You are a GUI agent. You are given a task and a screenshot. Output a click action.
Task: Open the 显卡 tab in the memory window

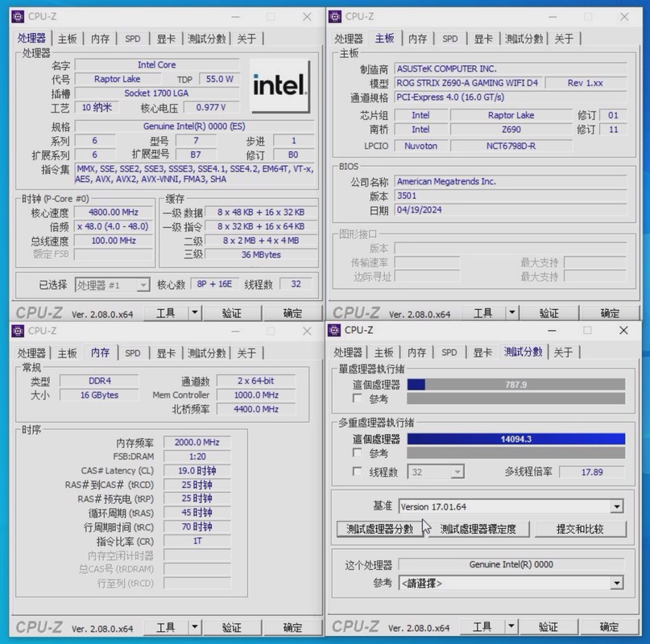click(166, 353)
